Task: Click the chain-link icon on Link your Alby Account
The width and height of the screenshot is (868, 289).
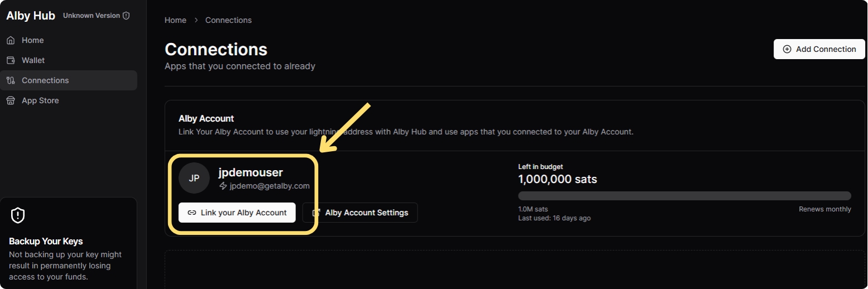Action: [191, 213]
